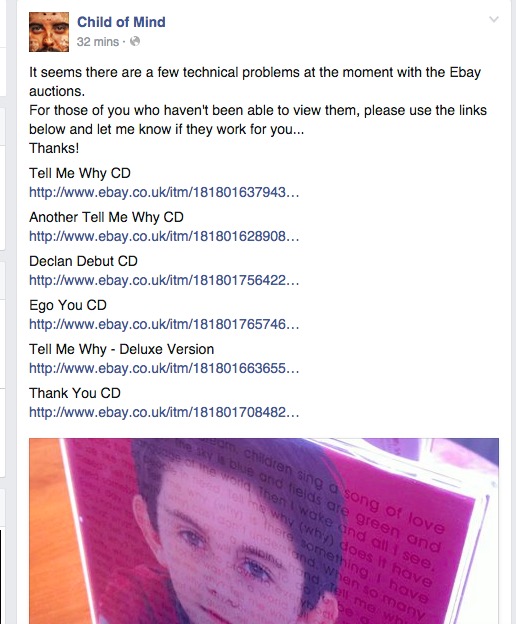Open the 32 mins timestamp link
516x624 pixels.
tap(97, 42)
